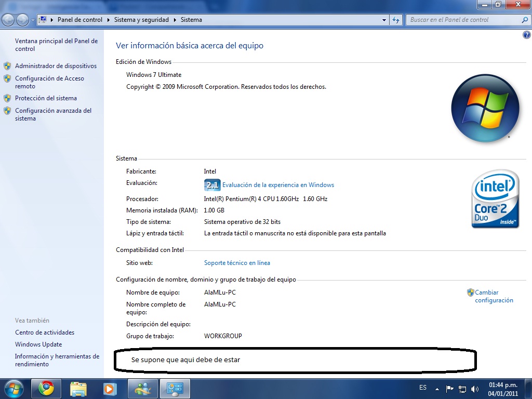
Task: Select Sistema in the breadcrumb
Action: (x=191, y=20)
